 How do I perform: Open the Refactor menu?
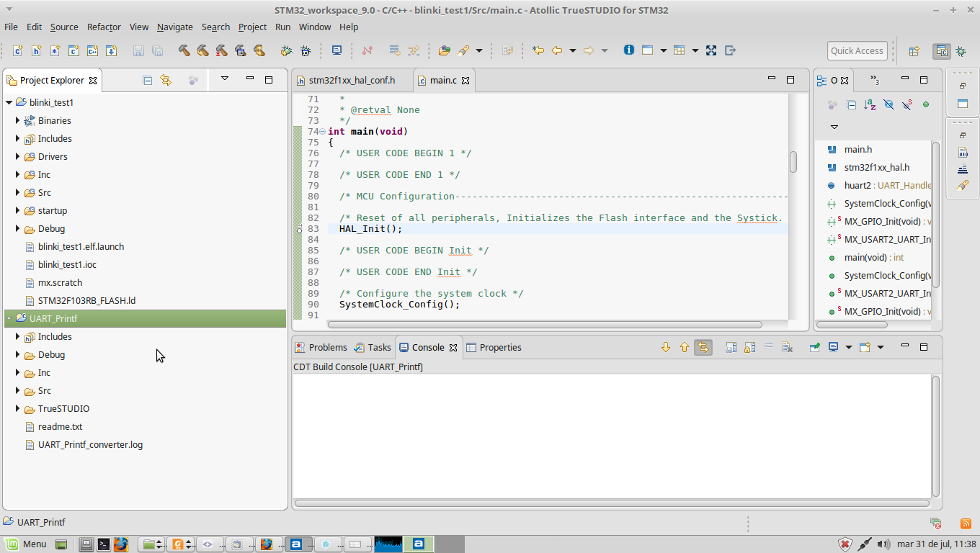point(104,27)
